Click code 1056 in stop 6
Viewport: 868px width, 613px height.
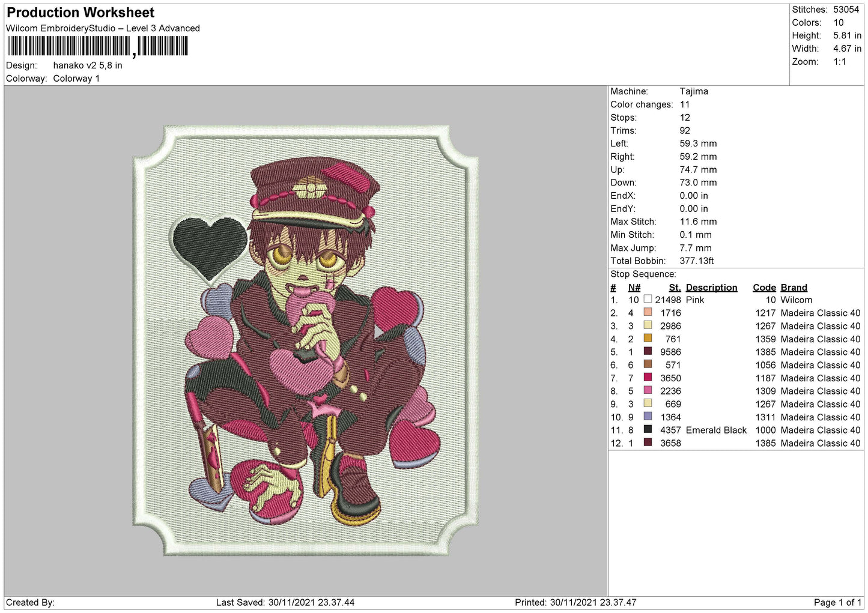(x=765, y=365)
